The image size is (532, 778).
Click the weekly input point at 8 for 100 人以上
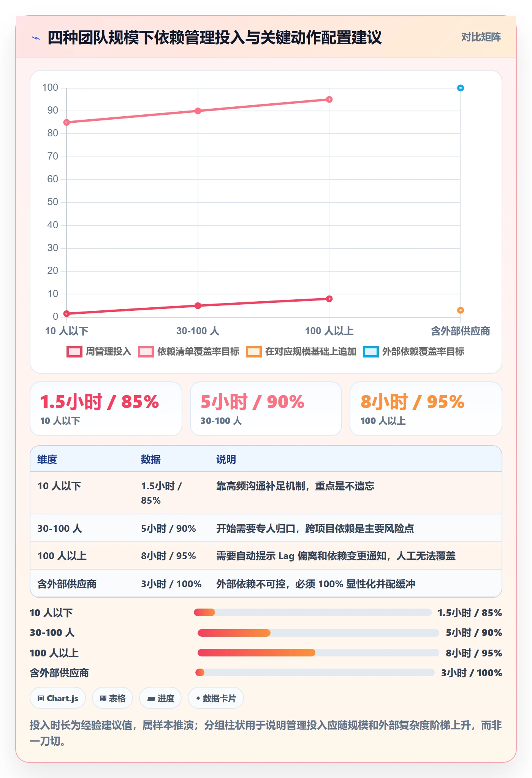coord(329,299)
